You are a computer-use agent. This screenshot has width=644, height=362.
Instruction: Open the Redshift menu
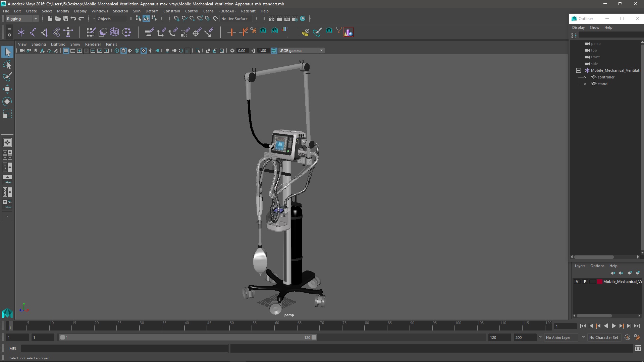tap(248, 11)
